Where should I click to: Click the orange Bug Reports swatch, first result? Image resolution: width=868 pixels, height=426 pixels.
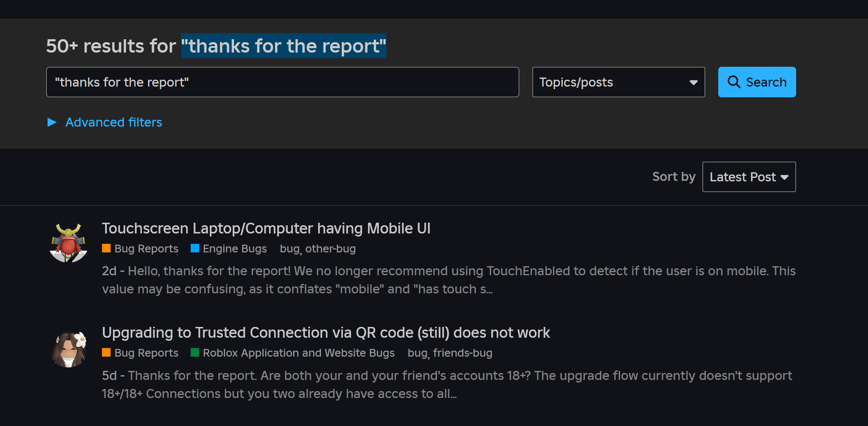pos(106,248)
